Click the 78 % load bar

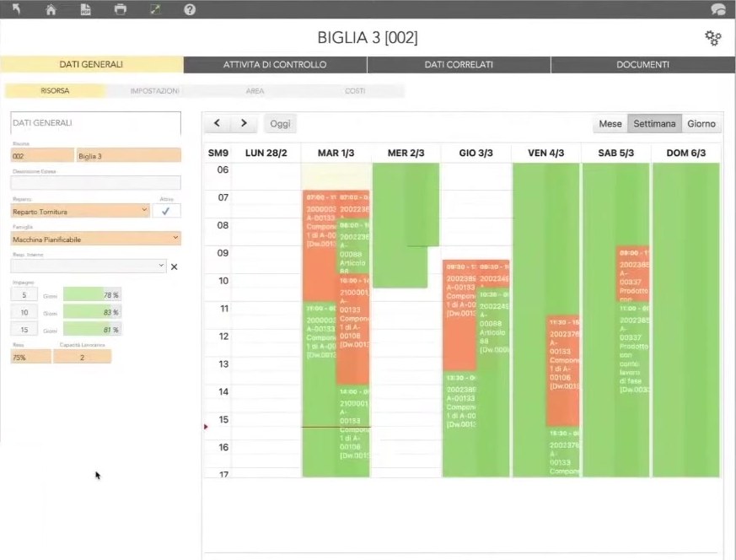pos(92,295)
